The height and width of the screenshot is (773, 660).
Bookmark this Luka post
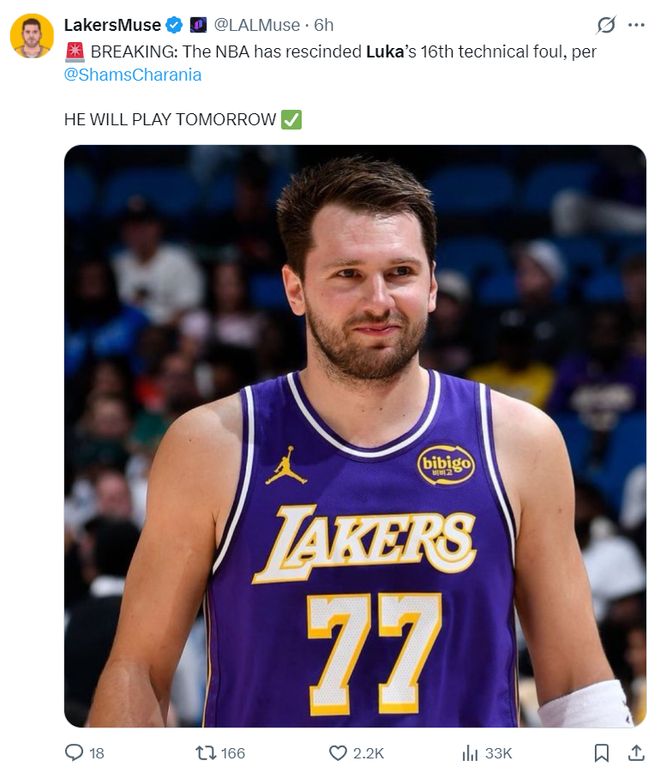pos(601,752)
